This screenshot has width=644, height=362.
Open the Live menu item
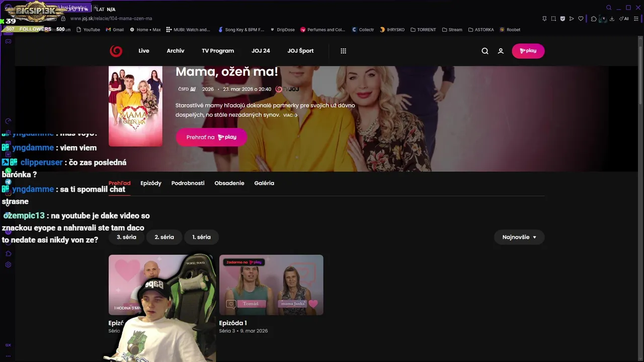[144, 51]
